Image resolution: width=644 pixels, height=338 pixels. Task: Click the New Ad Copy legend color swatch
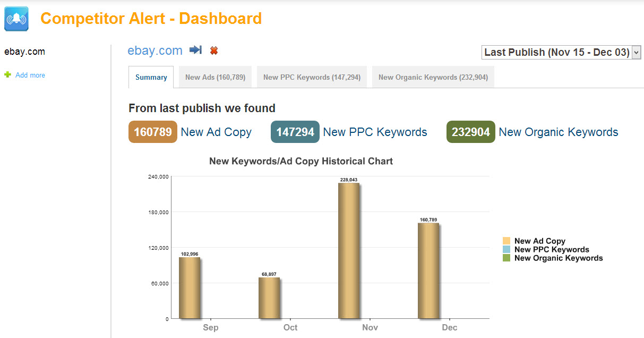[506, 241]
